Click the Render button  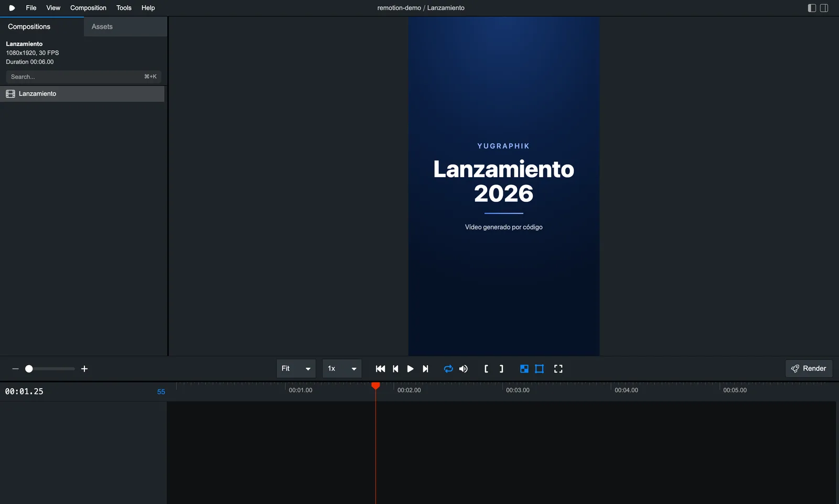[809, 368]
